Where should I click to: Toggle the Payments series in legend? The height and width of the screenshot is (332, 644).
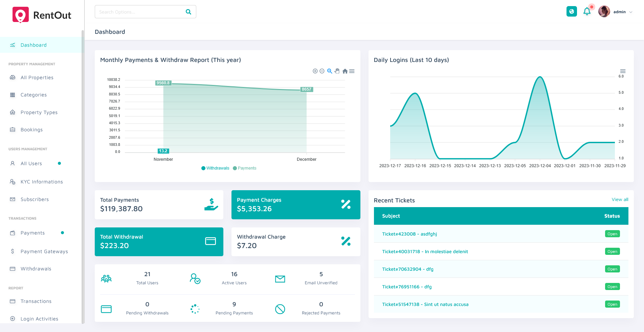[245, 168]
